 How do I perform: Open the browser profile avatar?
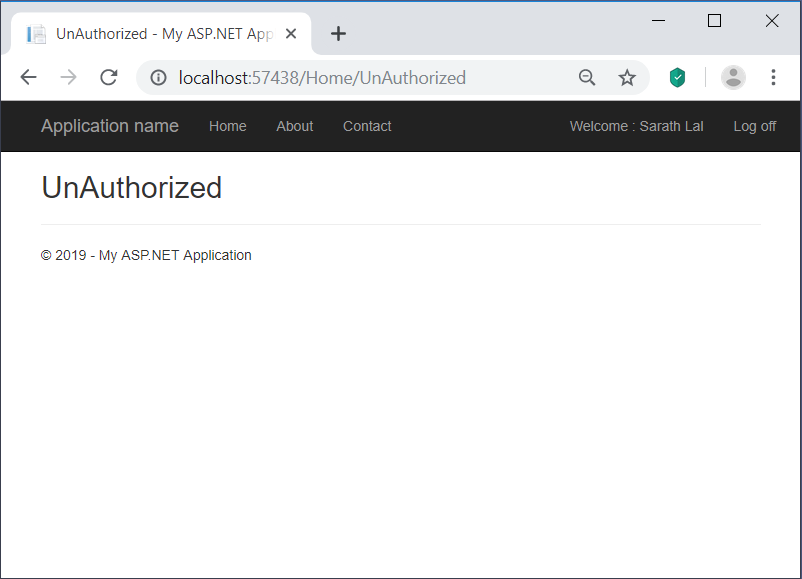[733, 77]
